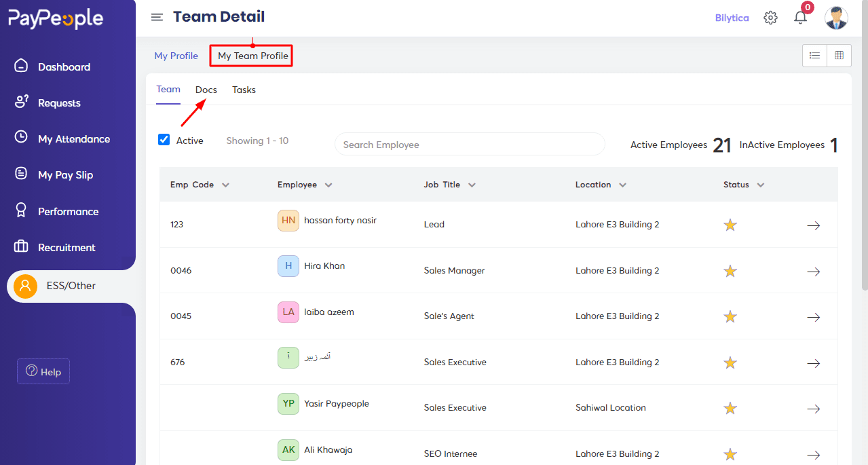This screenshot has height=465, width=868.
Task: Click the My Attendance clock icon
Action: (22, 137)
